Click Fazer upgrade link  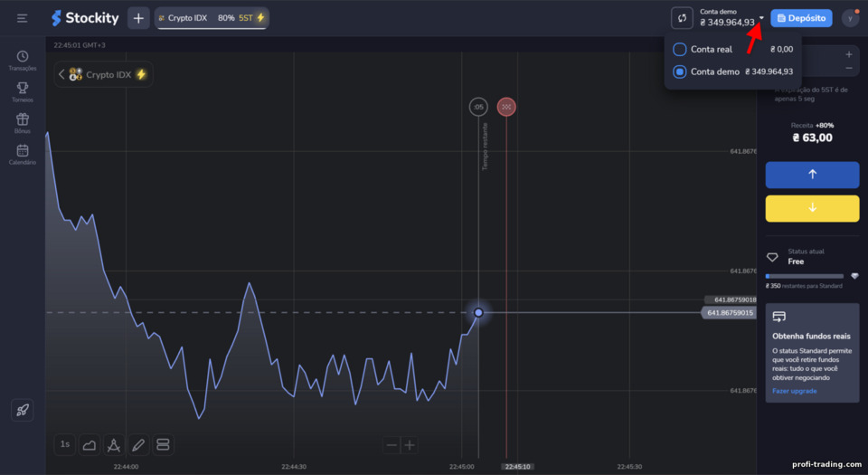click(x=795, y=391)
